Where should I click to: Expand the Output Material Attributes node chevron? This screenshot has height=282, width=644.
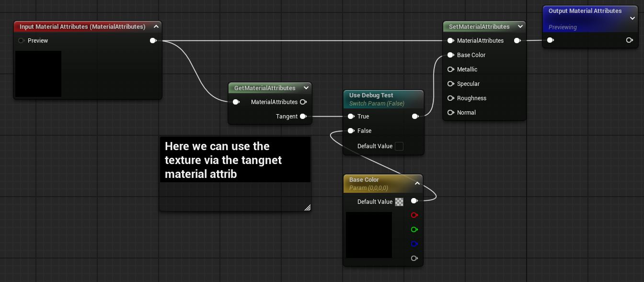(632, 19)
